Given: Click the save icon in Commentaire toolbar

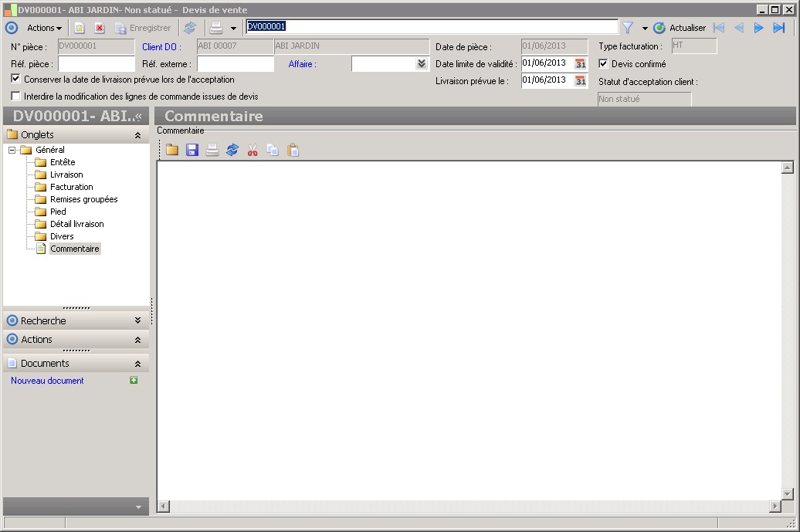Looking at the screenshot, I should [192, 151].
